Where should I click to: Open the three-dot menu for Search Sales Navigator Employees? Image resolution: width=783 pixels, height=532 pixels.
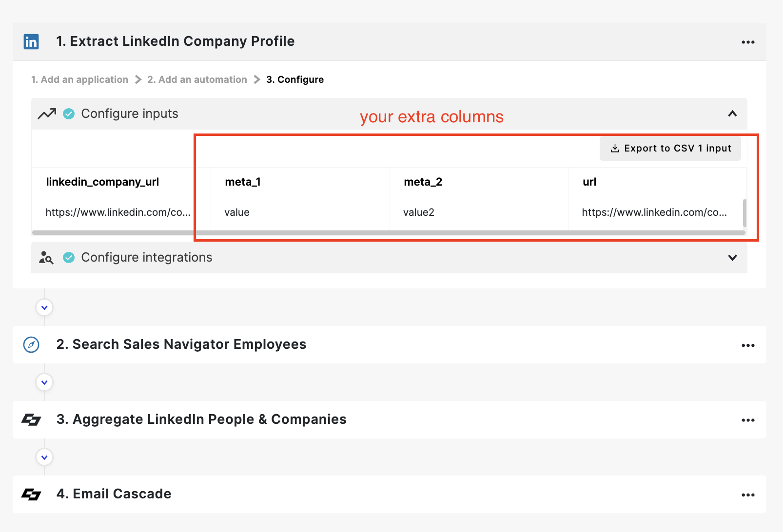748,345
